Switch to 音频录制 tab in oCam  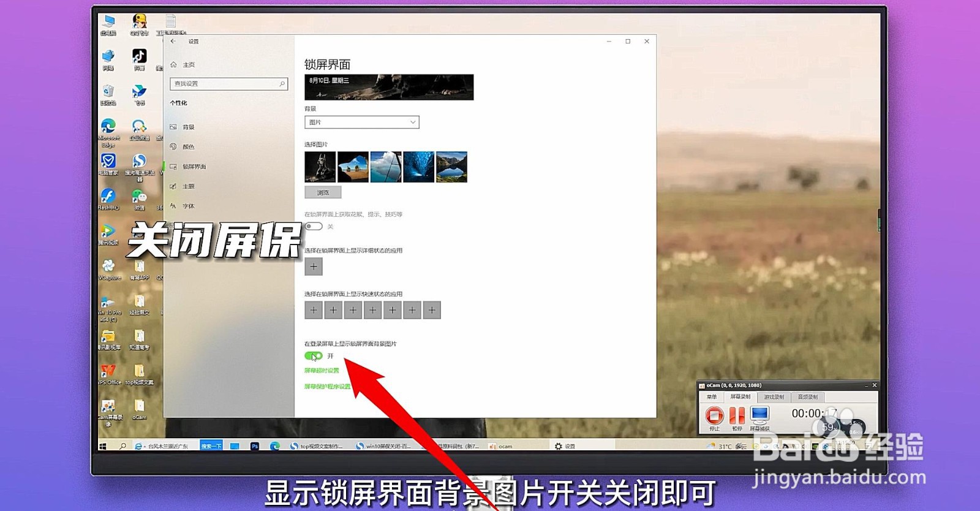(x=807, y=397)
